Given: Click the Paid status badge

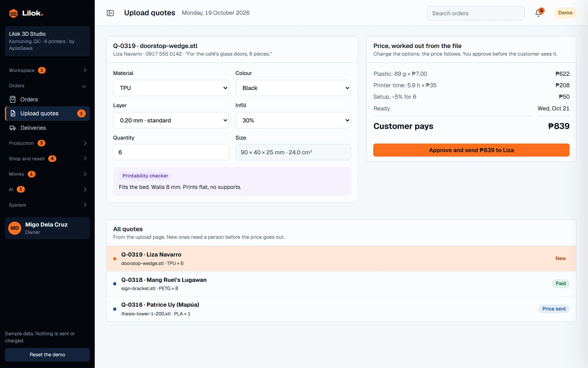Looking at the screenshot, I should tap(560, 283).
